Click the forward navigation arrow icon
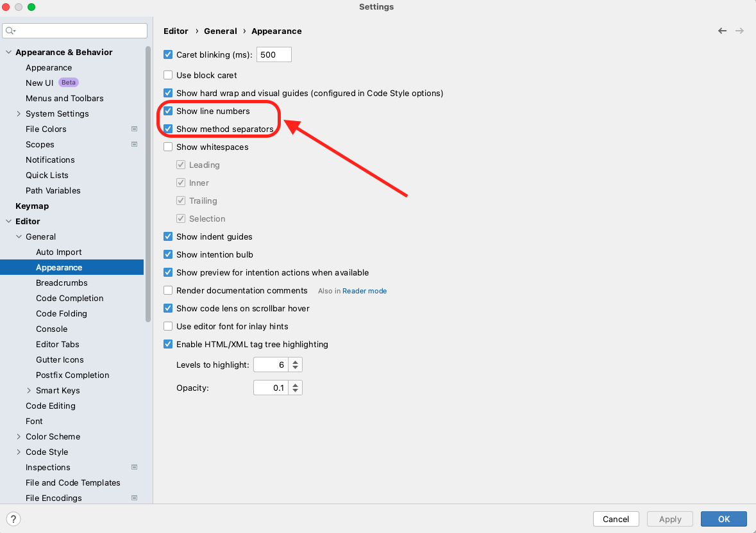This screenshot has height=533, width=756. coord(739,31)
